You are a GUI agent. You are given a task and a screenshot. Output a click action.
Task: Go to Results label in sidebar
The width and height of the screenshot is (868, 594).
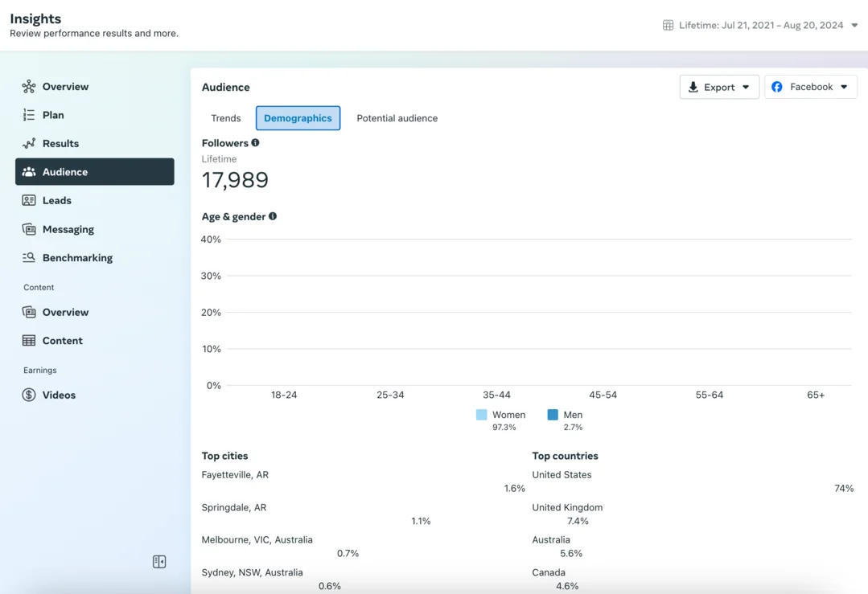61,143
